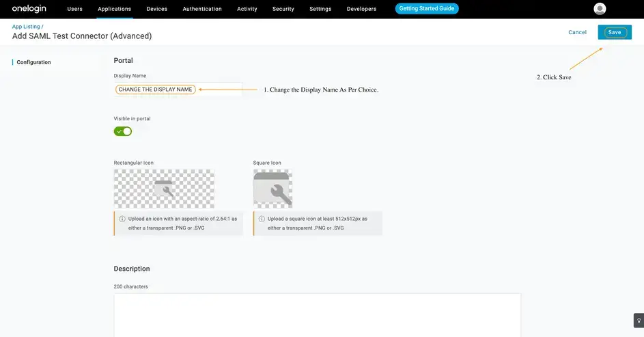Click info icon beside aspect-ratio hint
This screenshot has height=337, width=644.
122,219
